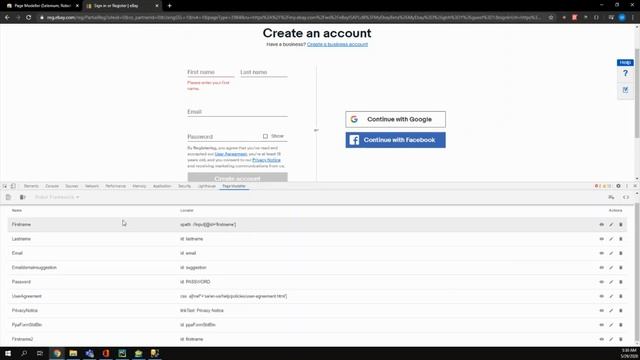The height and width of the screenshot is (360, 640).
Task: Open the User Agreement link
Action: [231, 154]
